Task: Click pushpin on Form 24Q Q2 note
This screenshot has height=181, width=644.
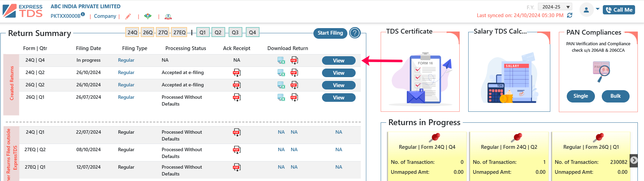Action: 517,137
